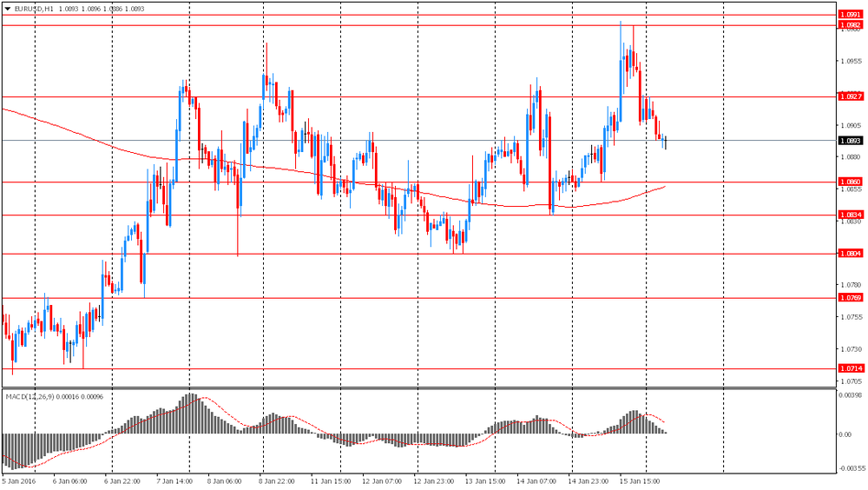Click the 1.0955 price scale value

pyautogui.click(x=851, y=62)
